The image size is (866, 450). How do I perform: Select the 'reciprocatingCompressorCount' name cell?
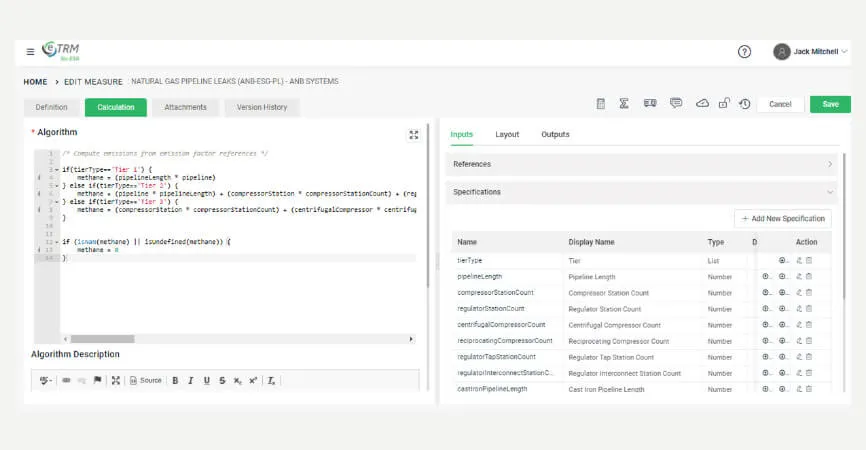(x=505, y=341)
